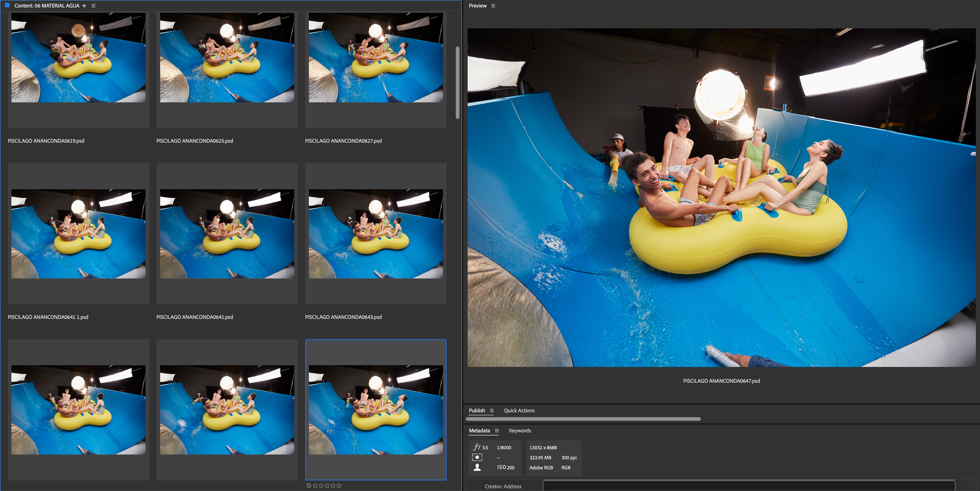
Task: Click the plus icon beside Content folder title
Action: 84,6
